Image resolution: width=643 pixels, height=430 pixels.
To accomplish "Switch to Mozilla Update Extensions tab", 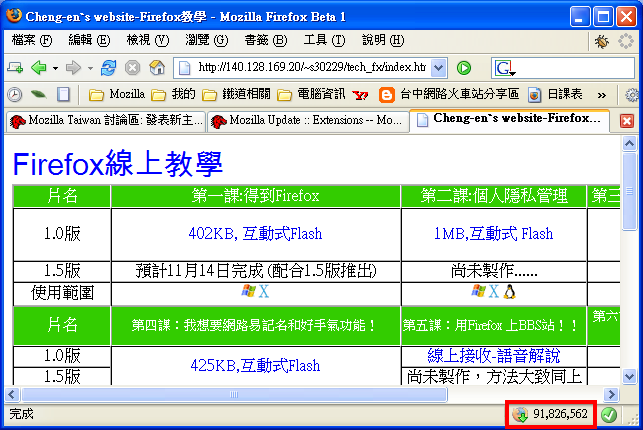I will click(307, 121).
